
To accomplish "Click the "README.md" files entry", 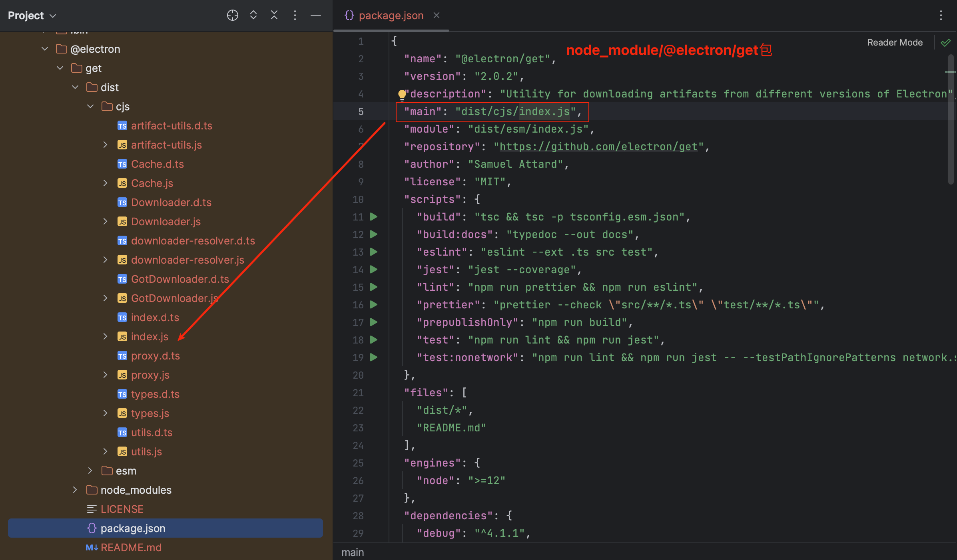I will pos(451,427).
